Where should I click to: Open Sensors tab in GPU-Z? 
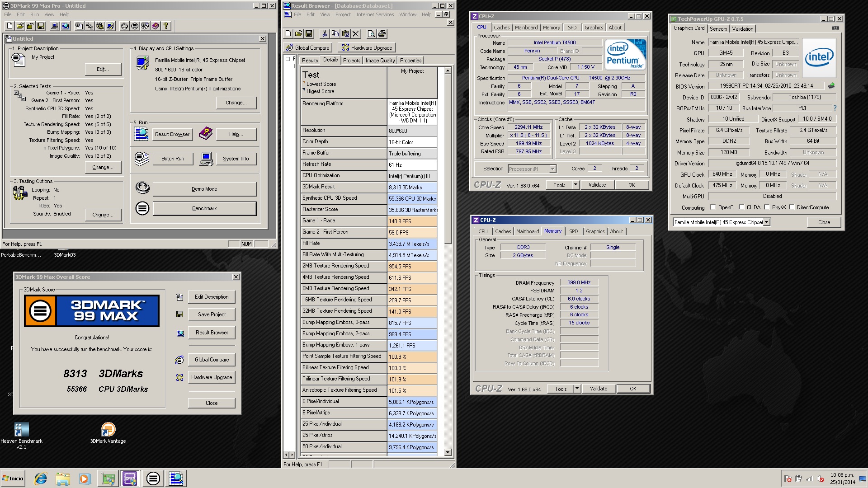(718, 29)
